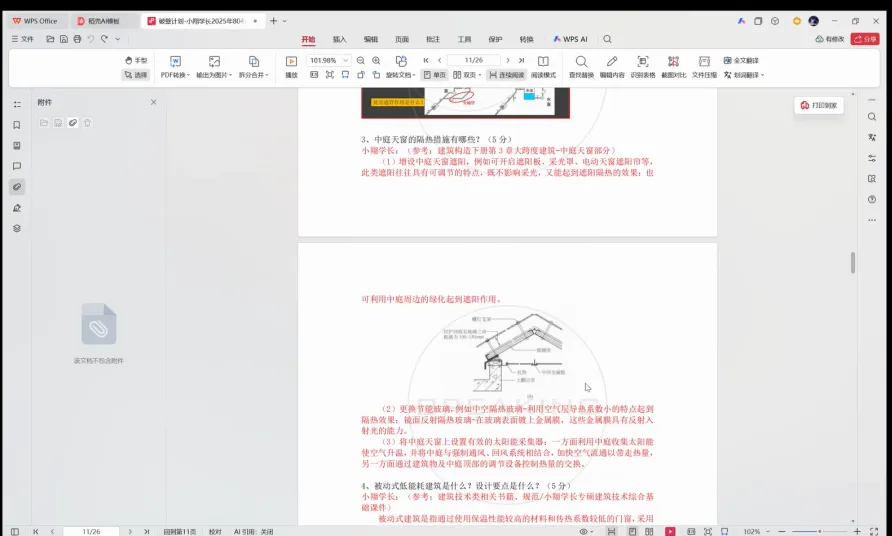
Task: Click the 回到第11页 status bar button
Action: [180, 531]
